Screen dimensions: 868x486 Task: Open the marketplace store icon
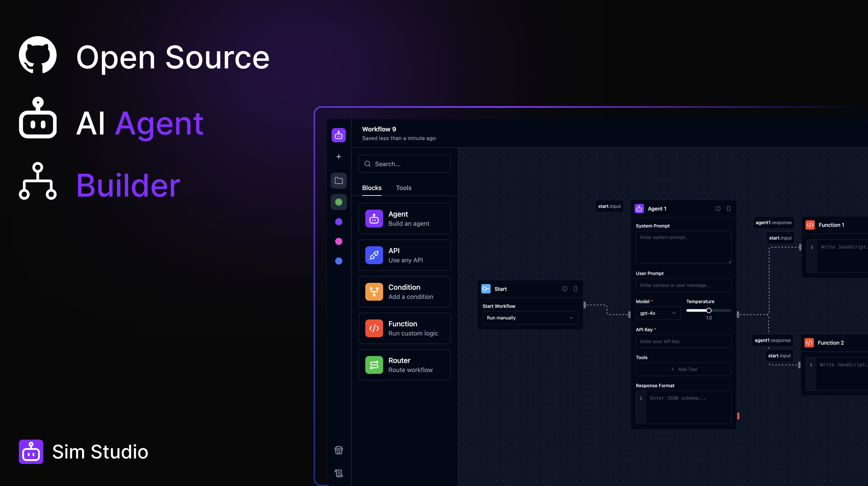coord(339,450)
